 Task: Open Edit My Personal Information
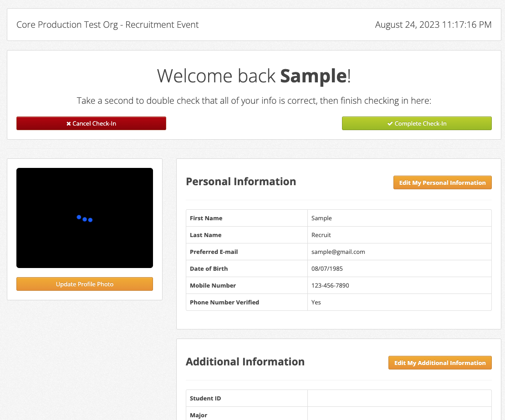(442, 182)
